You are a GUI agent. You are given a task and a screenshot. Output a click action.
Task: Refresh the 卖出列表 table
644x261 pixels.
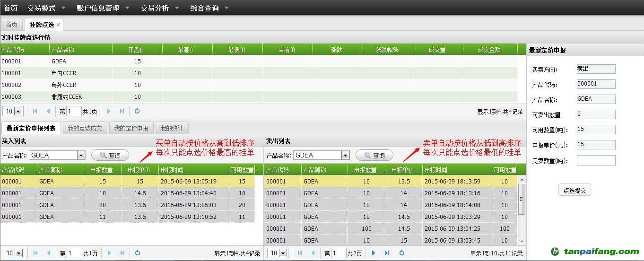[x=402, y=253]
